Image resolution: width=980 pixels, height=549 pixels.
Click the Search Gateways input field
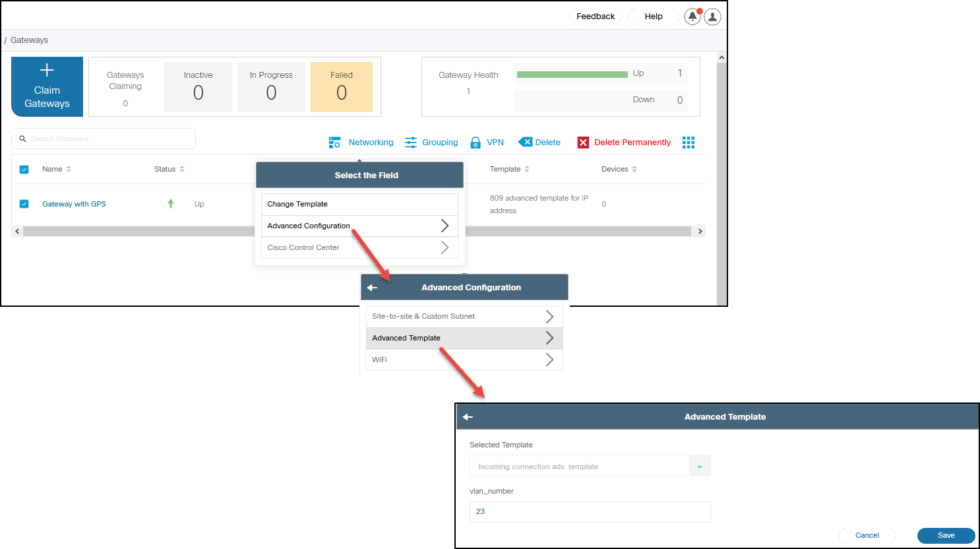pos(104,139)
